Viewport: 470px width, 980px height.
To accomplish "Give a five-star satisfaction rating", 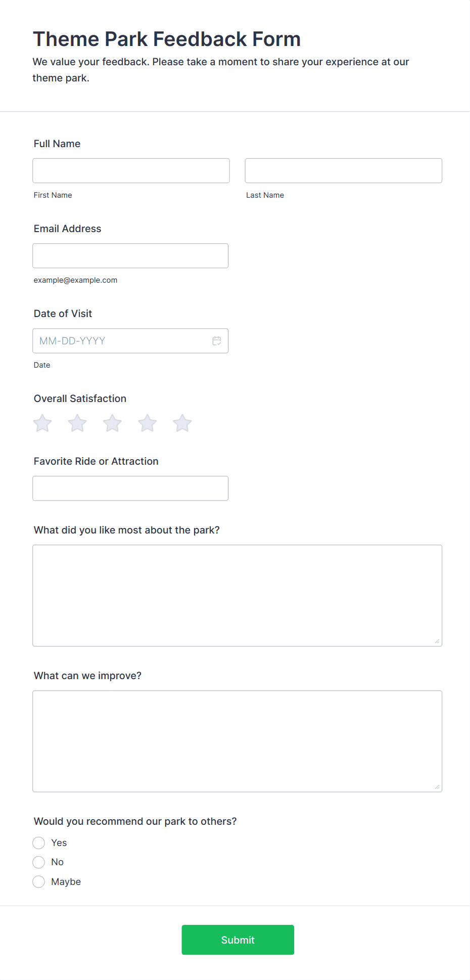I will pos(182,423).
